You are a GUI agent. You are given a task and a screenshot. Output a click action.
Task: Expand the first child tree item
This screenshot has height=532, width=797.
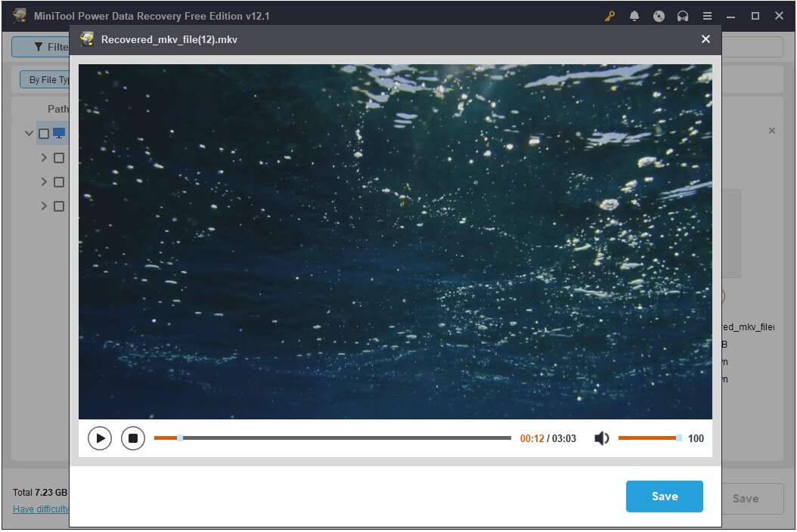[x=44, y=158]
